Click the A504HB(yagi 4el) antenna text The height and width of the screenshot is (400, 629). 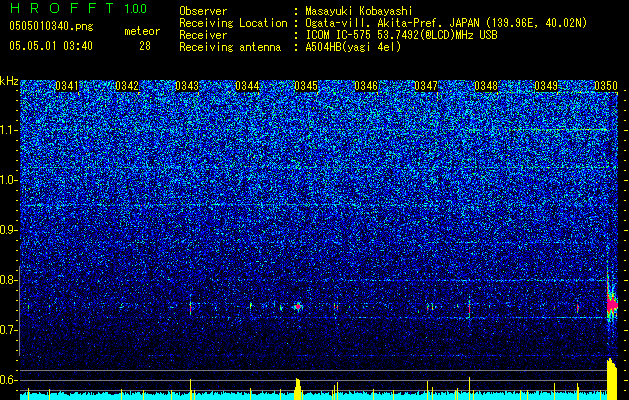tap(353, 47)
